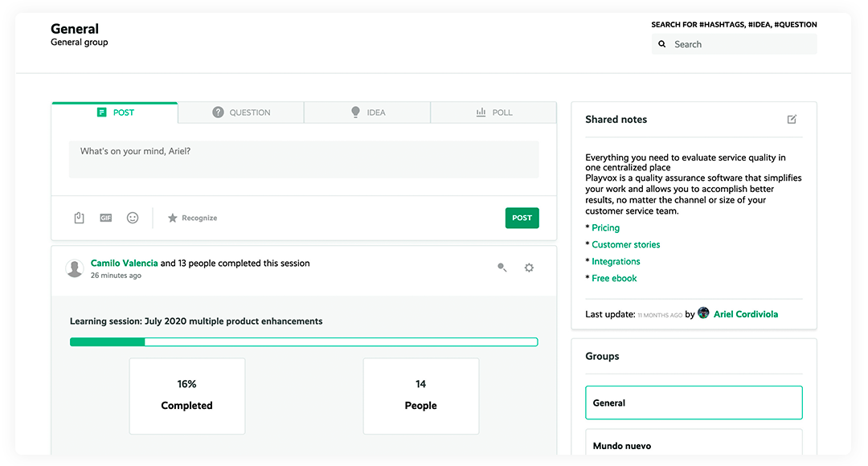Click the Recognize star icon
The width and height of the screenshot is (868, 466).
tap(173, 218)
